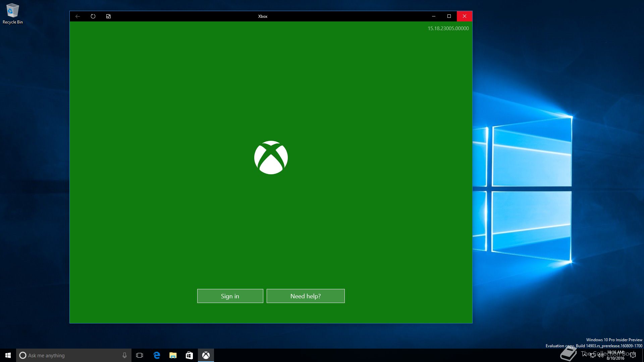The height and width of the screenshot is (362, 644).
Task: Open Task View from the taskbar
Action: point(140,355)
